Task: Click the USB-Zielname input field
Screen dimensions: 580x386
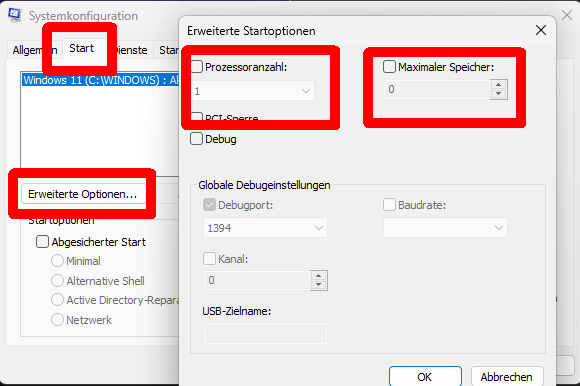Action: coord(265,333)
